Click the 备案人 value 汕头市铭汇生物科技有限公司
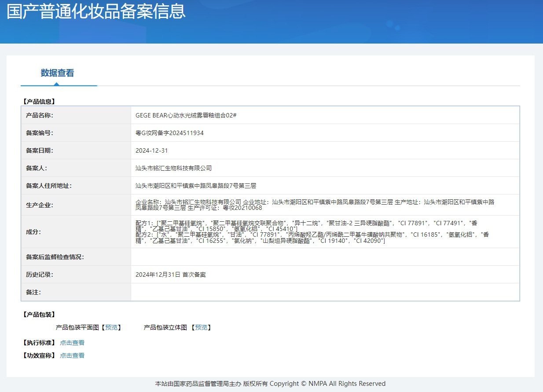543x392 pixels. pos(174,168)
